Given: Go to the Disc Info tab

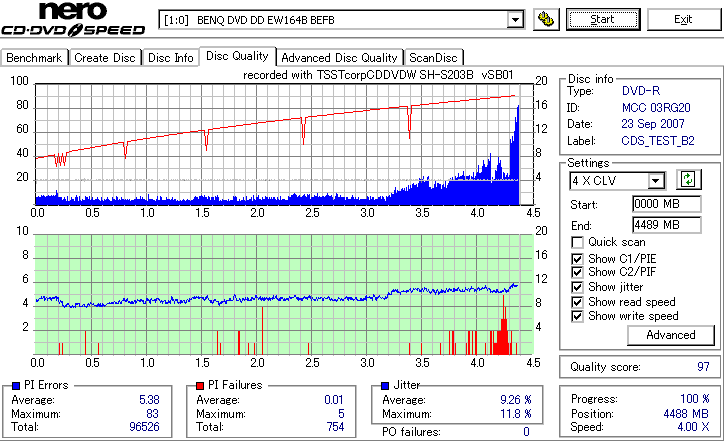Looking at the screenshot, I should click(170, 58).
